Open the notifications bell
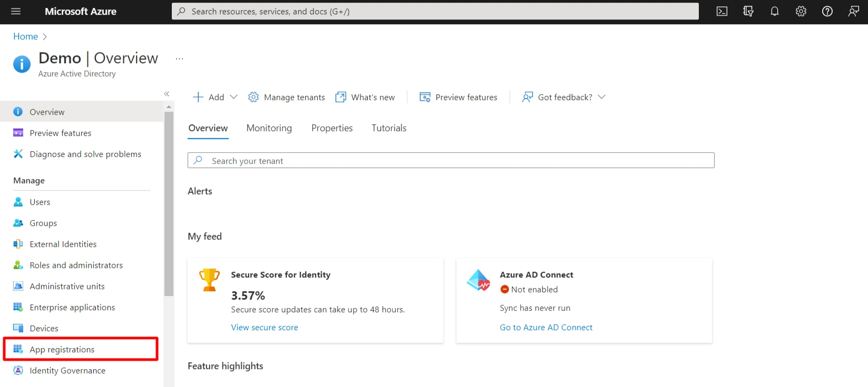868x387 pixels. [775, 11]
